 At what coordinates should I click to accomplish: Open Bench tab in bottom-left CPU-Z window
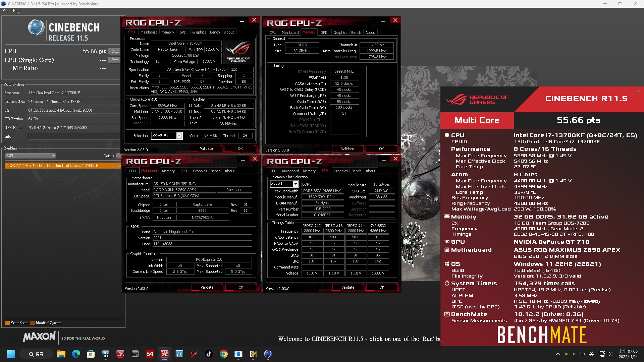tap(215, 171)
